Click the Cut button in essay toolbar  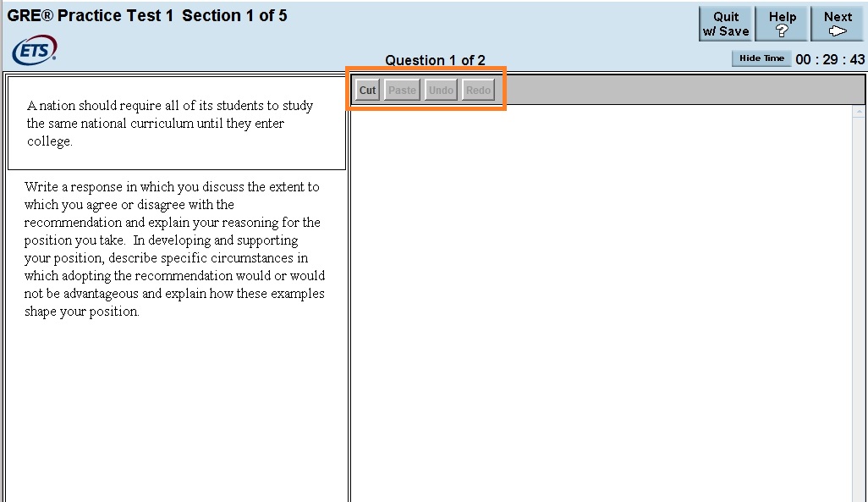point(367,91)
